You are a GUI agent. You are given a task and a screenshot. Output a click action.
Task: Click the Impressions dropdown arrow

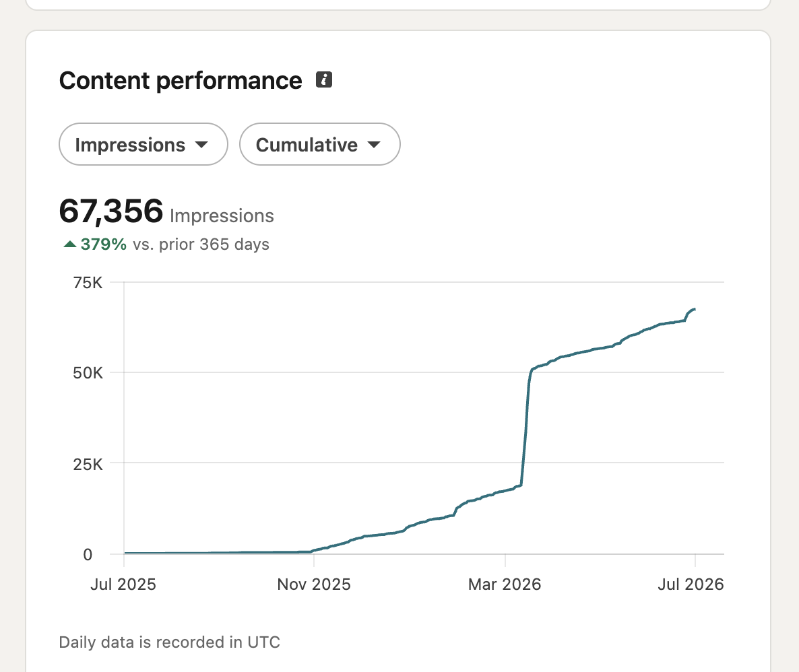pos(202,145)
